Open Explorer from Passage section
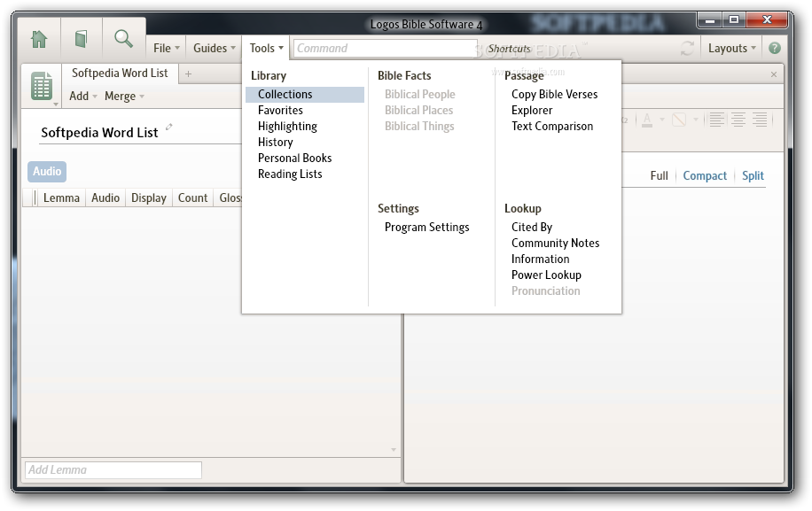This screenshot has height=511, width=812. coord(532,110)
